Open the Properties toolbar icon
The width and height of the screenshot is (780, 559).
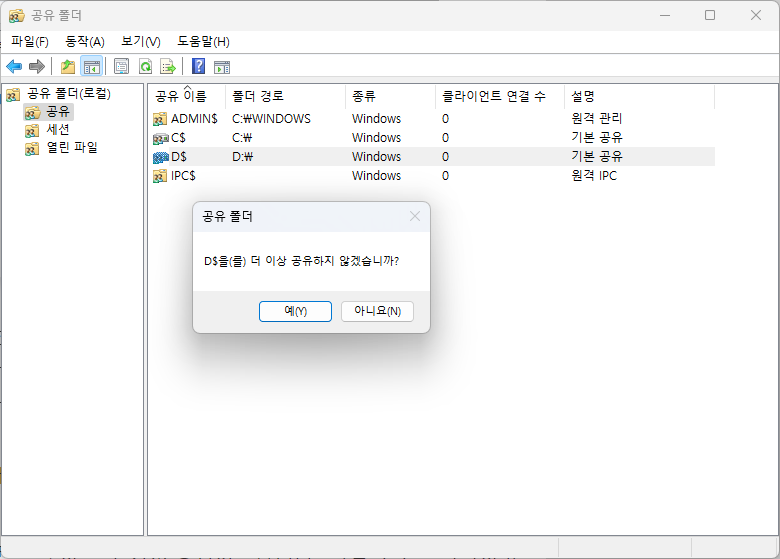click(x=121, y=66)
